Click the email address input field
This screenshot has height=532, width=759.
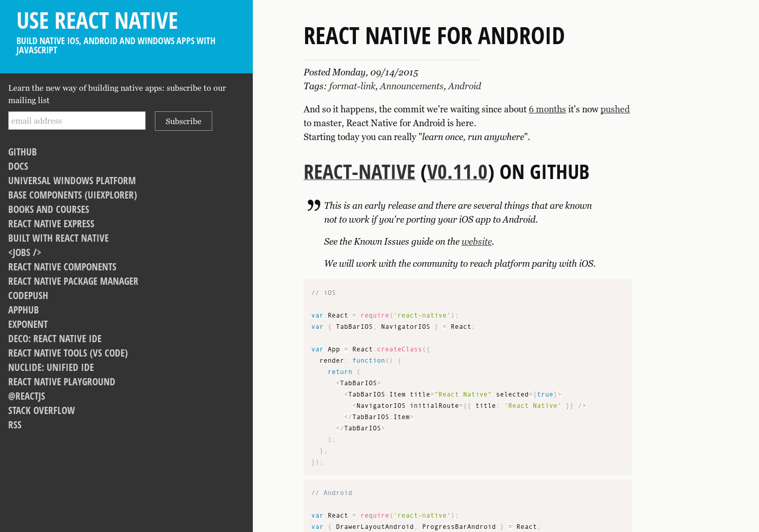tap(77, 121)
